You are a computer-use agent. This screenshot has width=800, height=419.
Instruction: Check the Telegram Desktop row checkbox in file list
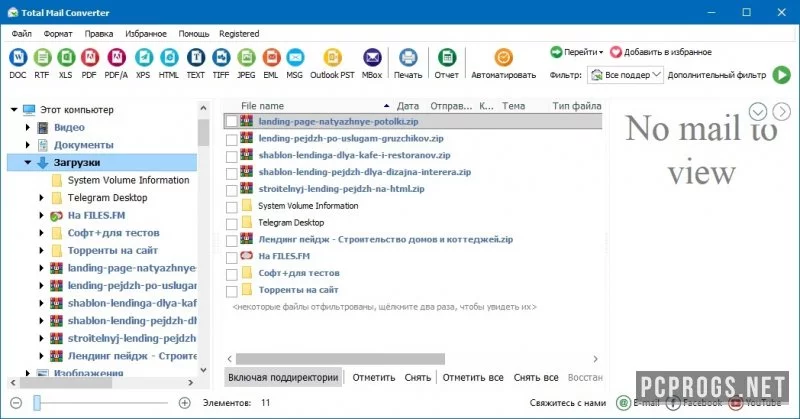[232, 224]
